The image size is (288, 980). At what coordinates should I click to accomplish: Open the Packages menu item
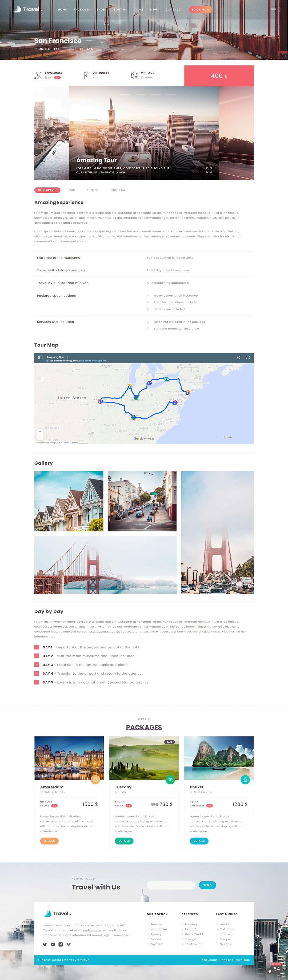(x=82, y=10)
